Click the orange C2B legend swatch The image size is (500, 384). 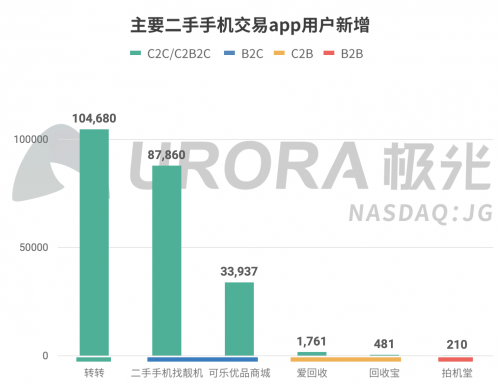[279, 53]
